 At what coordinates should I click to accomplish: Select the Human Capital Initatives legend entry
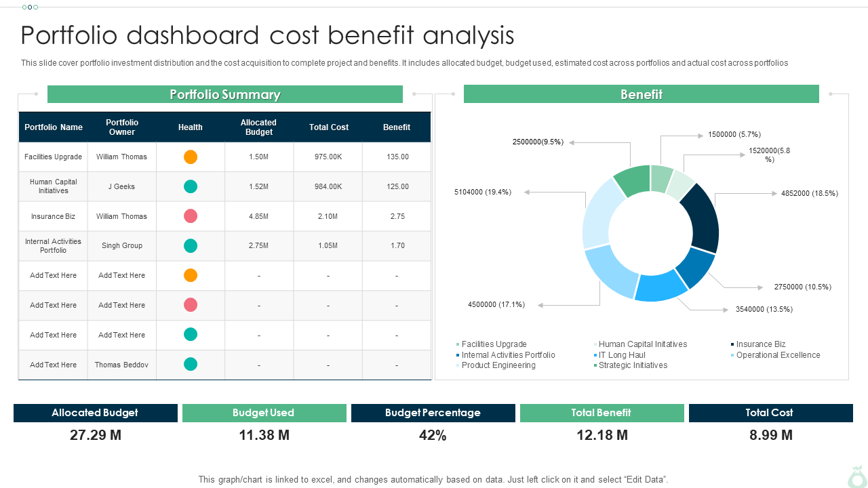[641, 344]
